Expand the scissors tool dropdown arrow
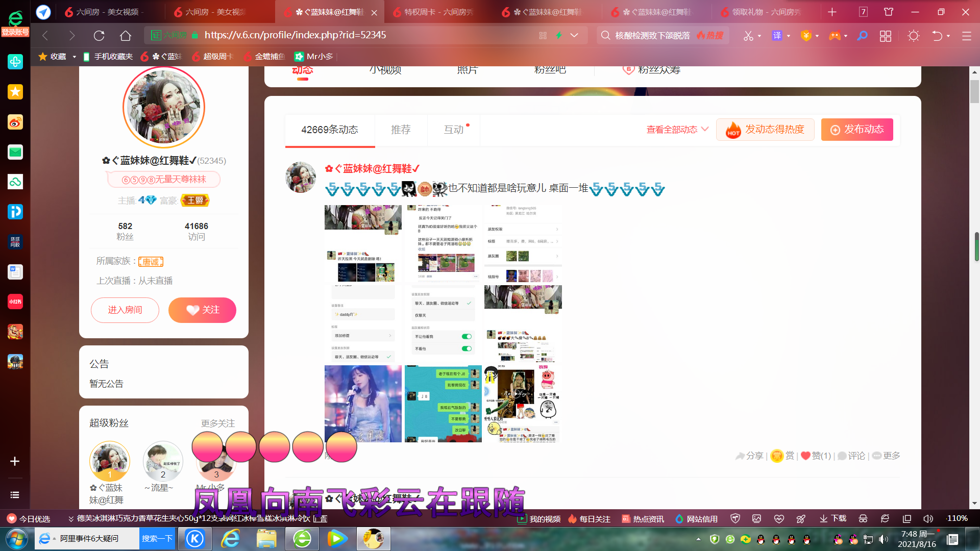980x551 pixels. point(760,36)
